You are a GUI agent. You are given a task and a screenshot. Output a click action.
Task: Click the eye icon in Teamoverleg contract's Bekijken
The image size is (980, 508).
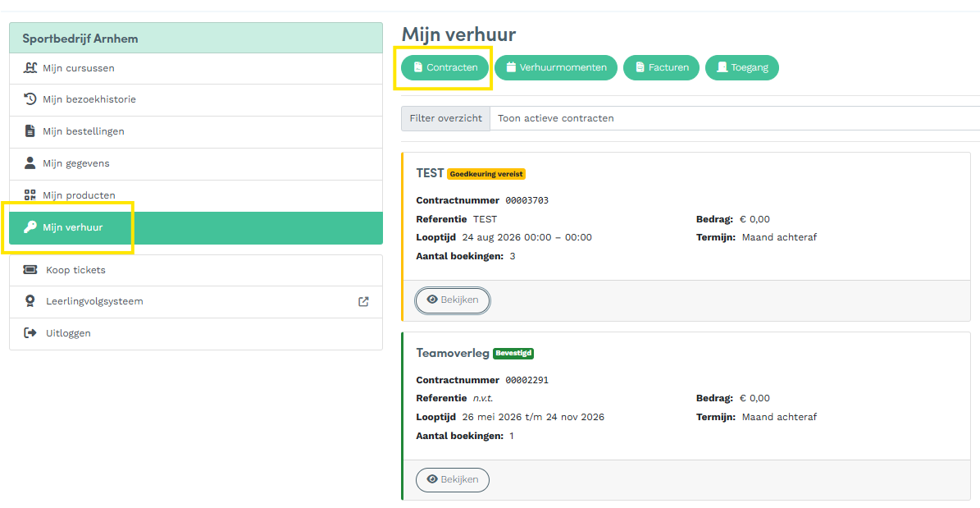coord(432,479)
